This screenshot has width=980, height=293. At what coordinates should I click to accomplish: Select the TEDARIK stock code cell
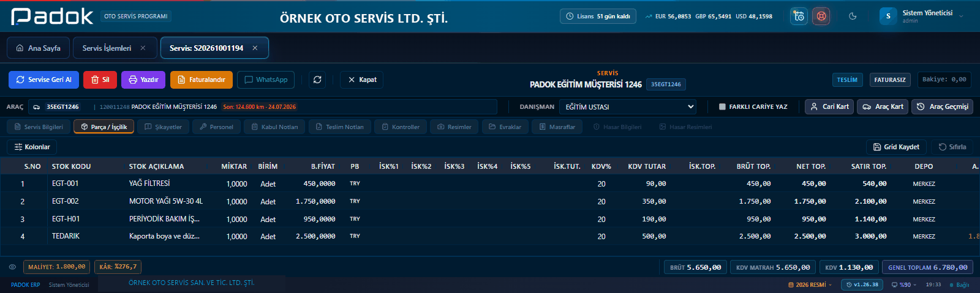tap(66, 236)
